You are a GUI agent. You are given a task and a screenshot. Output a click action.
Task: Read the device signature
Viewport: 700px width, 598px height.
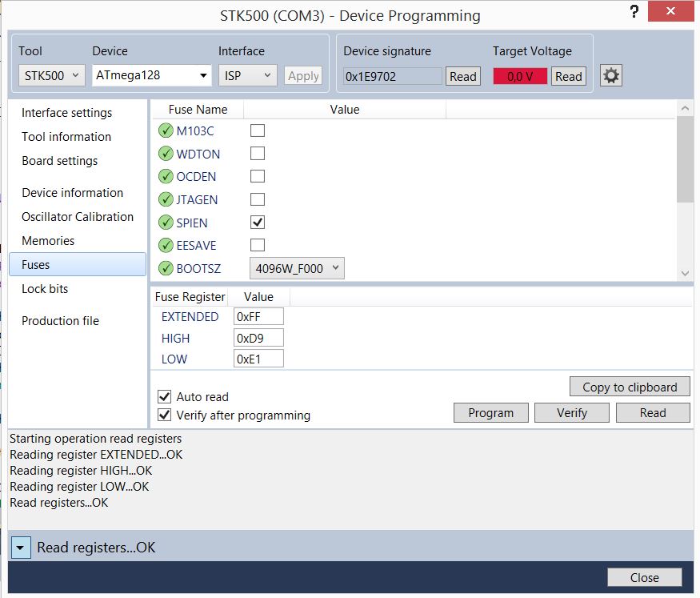click(x=463, y=76)
